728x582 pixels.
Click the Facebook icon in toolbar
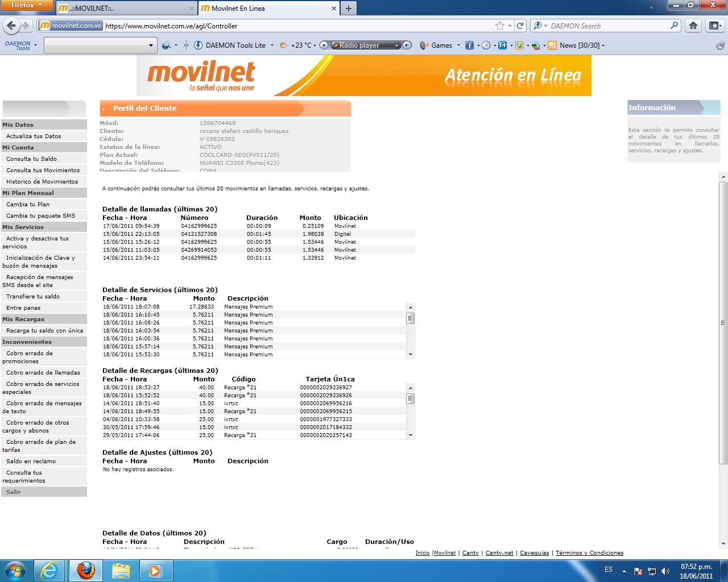469,45
